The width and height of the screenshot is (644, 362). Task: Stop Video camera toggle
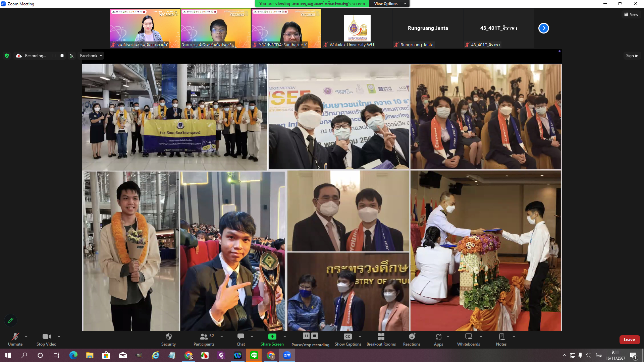pos(46,337)
